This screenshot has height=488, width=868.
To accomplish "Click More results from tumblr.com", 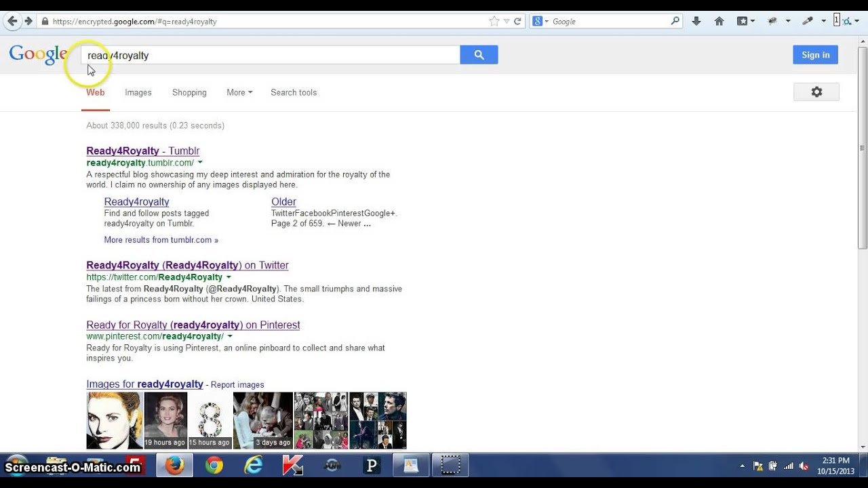I will tap(161, 240).
